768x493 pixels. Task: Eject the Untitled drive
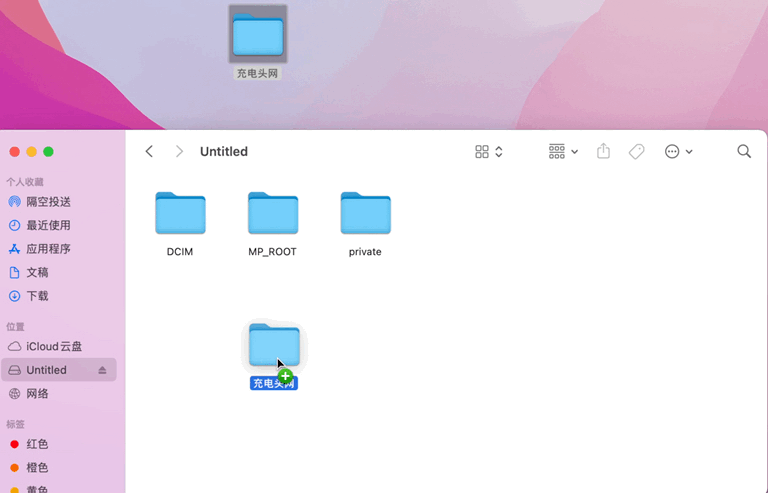point(102,370)
